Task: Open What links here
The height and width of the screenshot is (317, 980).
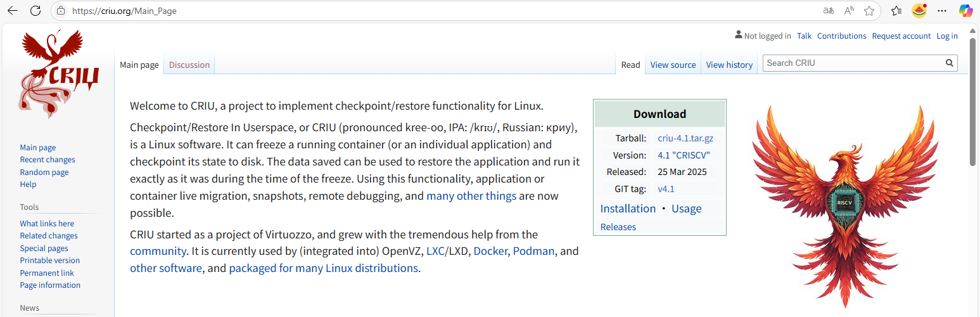Action: (x=47, y=223)
